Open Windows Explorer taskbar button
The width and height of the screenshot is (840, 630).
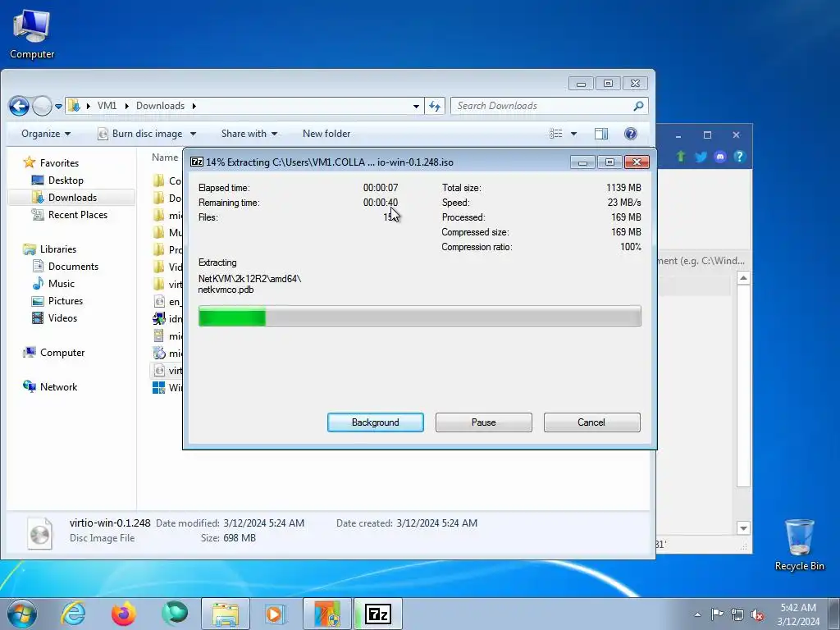(226, 614)
